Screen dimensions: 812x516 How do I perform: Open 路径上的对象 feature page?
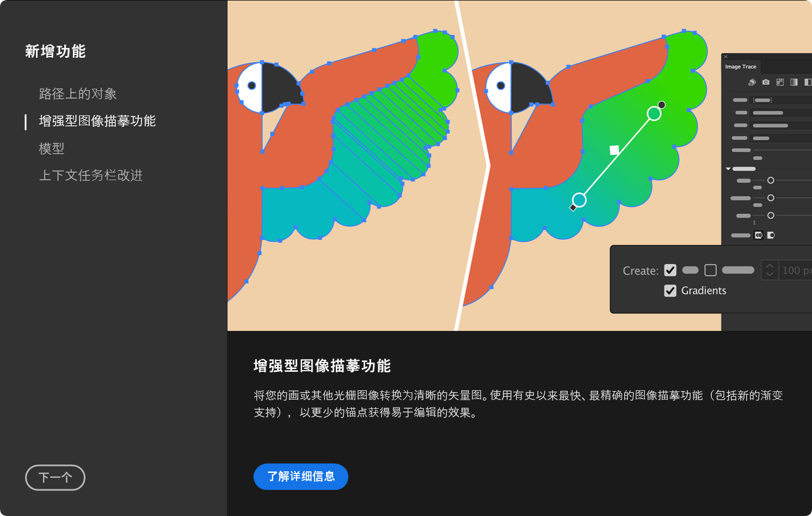click(x=78, y=94)
